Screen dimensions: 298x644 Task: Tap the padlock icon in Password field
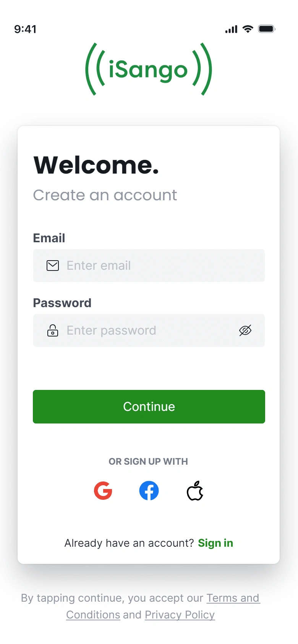tap(53, 330)
